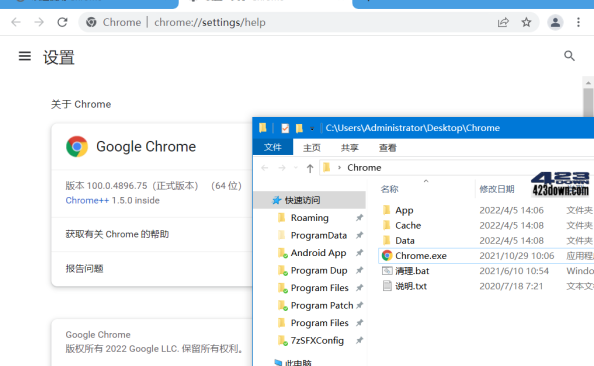Sort by the 名称 column header
Screen dimensions: 594x366
[x=389, y=189]
